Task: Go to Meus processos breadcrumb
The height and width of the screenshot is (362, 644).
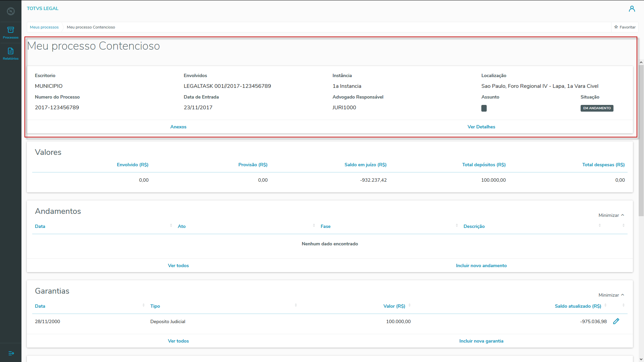Action: [x=44, y=27]
